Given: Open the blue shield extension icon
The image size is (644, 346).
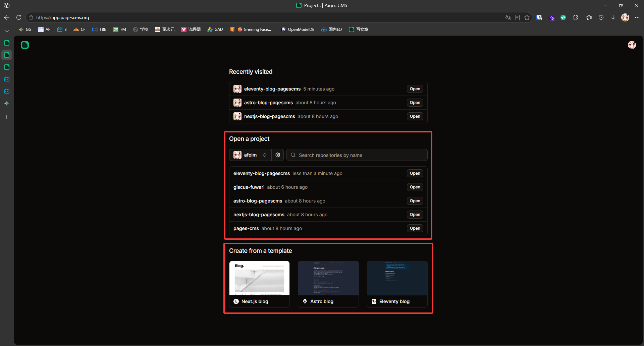Looking at the screenshot, I should (x=539, y=17).
